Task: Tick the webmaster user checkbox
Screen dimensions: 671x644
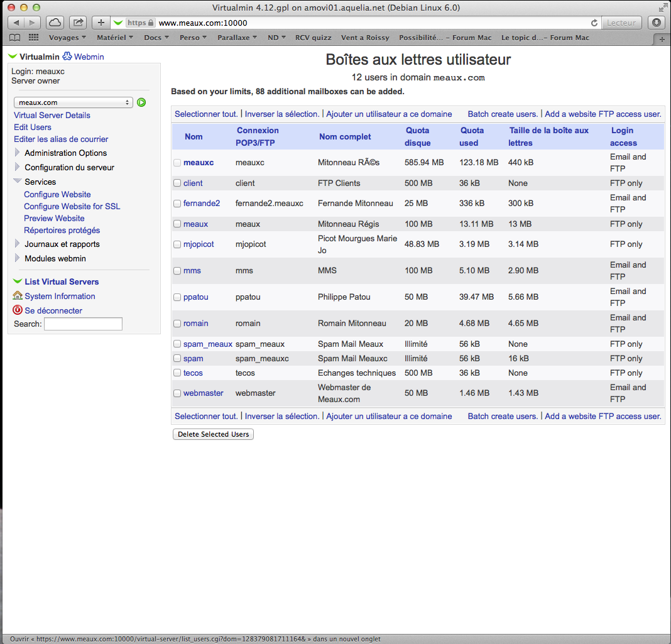Action: [x=177, y=393]
